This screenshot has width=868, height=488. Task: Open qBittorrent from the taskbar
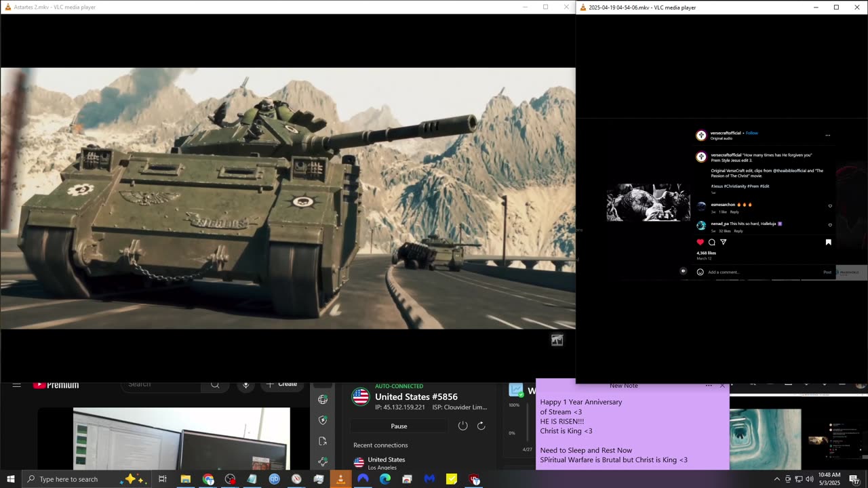pyautogui.click(x=274, y=479)
